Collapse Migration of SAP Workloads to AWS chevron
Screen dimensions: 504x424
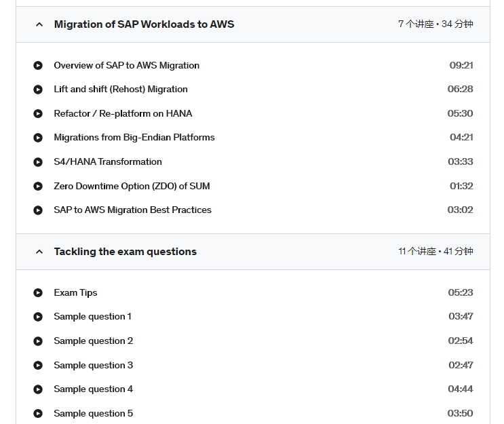pos(39,24)
